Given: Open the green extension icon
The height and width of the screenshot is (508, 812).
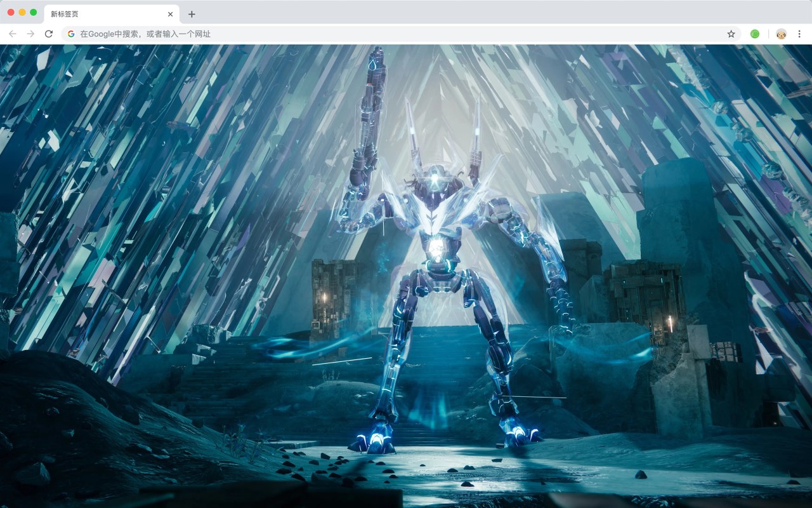Looking at the screenshot, I should 755,34.
